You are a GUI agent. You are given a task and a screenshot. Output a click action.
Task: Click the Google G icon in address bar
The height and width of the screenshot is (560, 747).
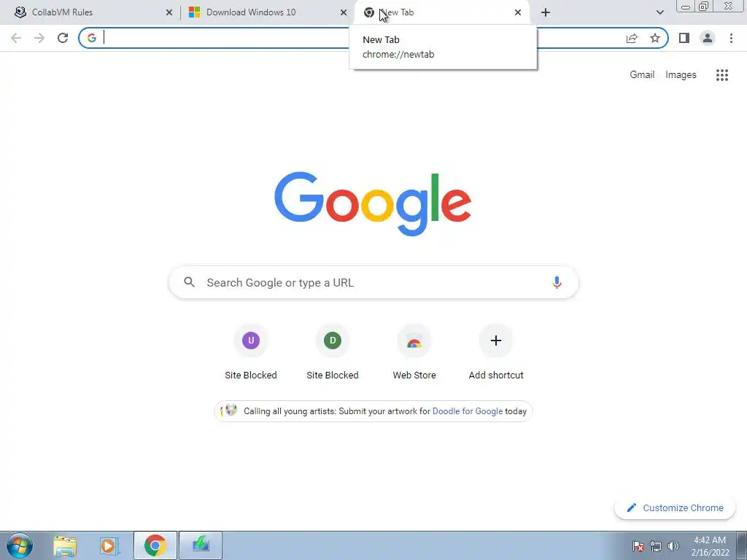pos(92,38)
